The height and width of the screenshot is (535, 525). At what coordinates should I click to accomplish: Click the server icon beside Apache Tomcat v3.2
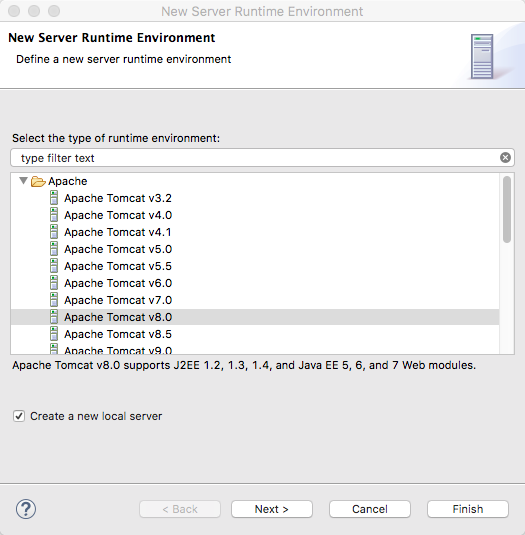[54, 198]
